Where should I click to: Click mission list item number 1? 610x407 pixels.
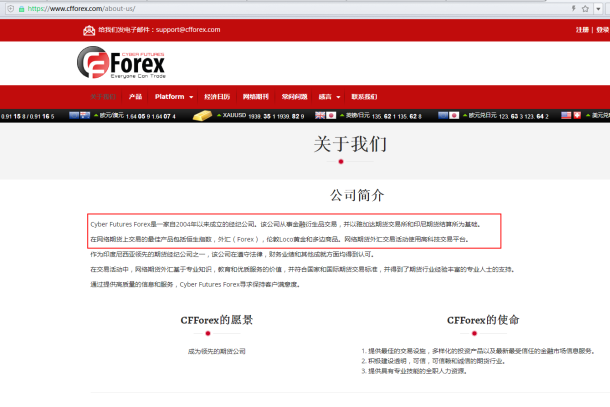pos(479,351)
